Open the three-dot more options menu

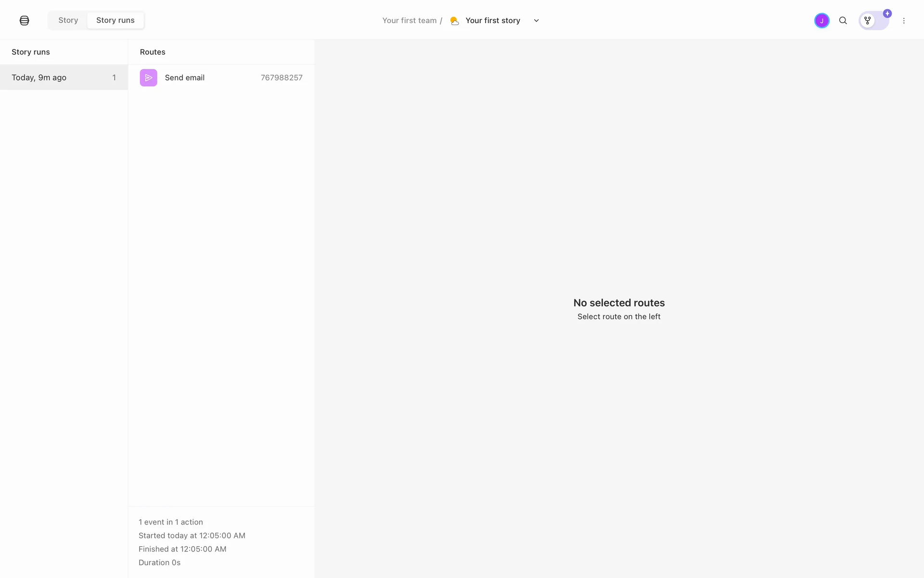click(903, 21)
